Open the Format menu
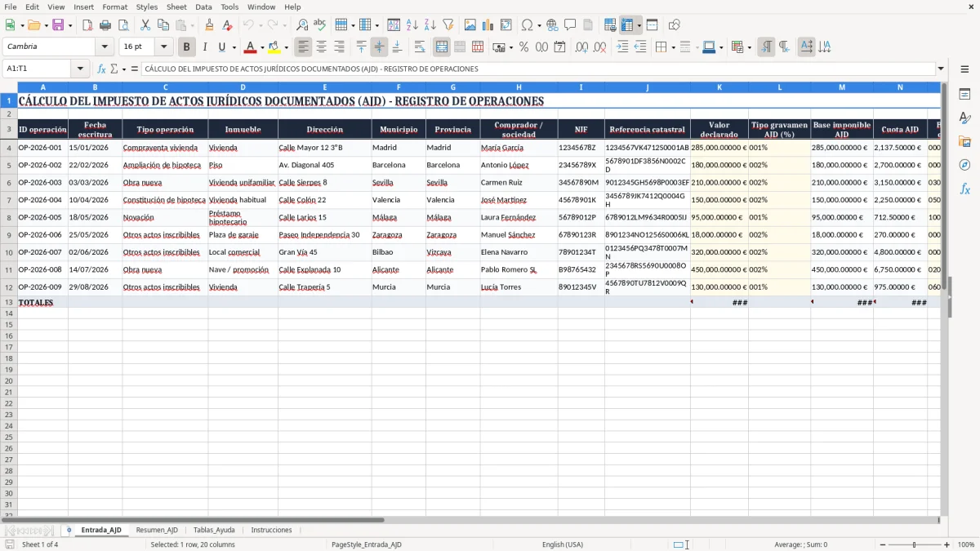 tap(115, 7)
